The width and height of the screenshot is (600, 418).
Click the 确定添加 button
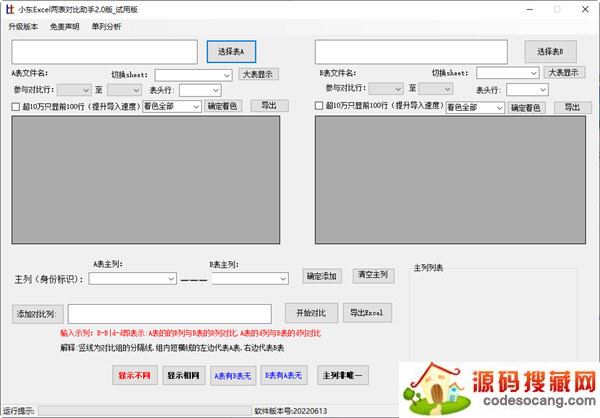322,276
